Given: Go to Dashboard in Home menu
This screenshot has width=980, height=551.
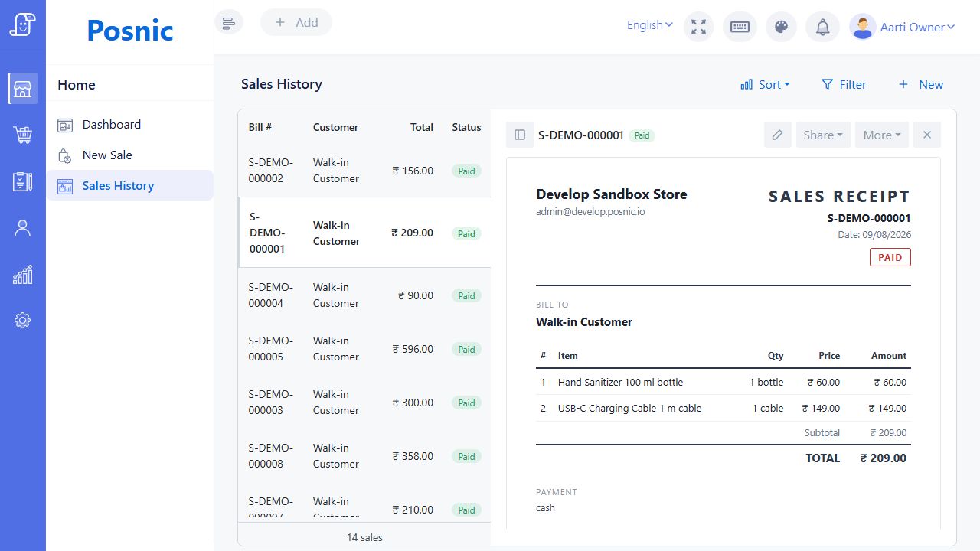Looking at the screenshot, I should coord(130,124).
